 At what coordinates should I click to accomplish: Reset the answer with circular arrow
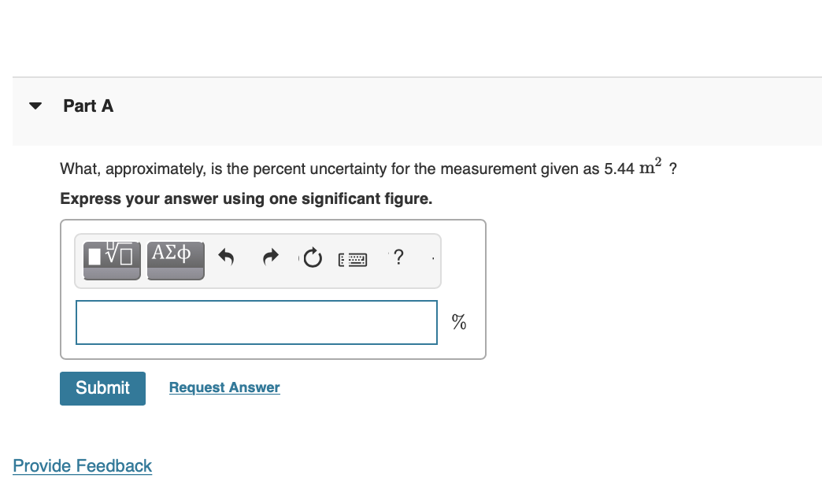pos(313,258)
